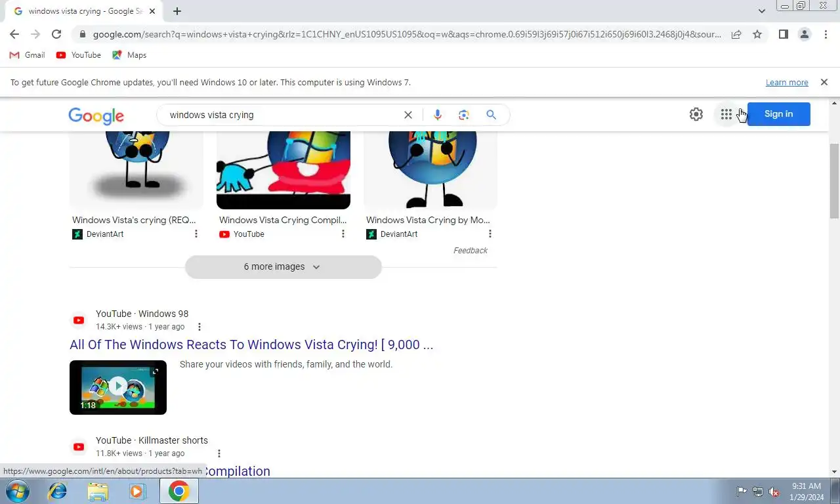Open the Chrome profile avatar
The image size is (840, 504).
pos(804,34)
